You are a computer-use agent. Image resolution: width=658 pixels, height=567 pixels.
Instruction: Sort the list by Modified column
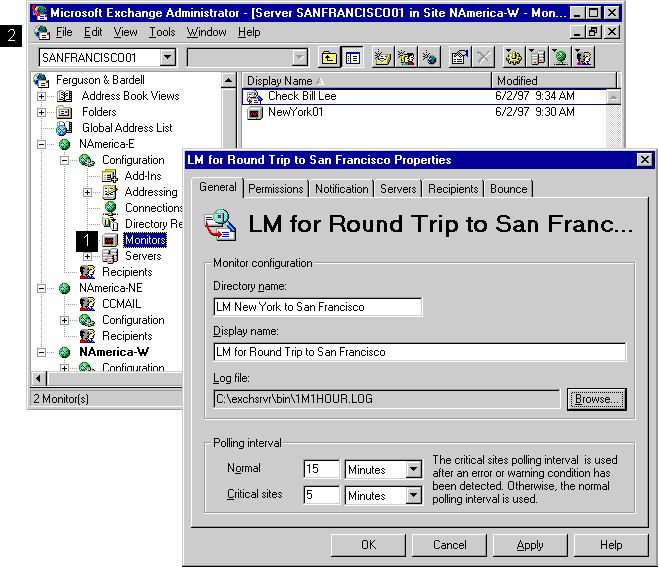[554, 81]
